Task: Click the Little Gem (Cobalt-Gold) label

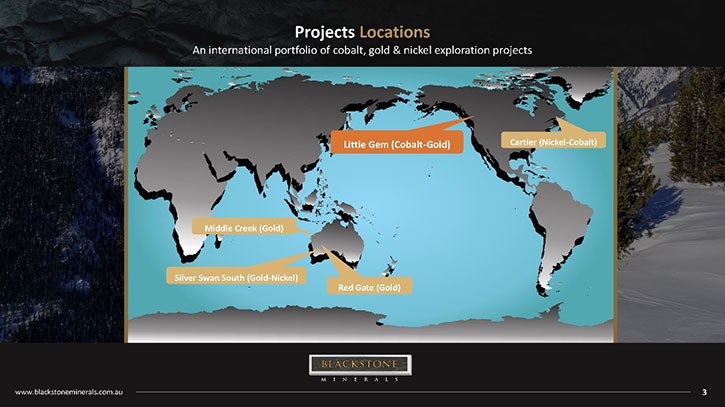Action: (397, 144)
